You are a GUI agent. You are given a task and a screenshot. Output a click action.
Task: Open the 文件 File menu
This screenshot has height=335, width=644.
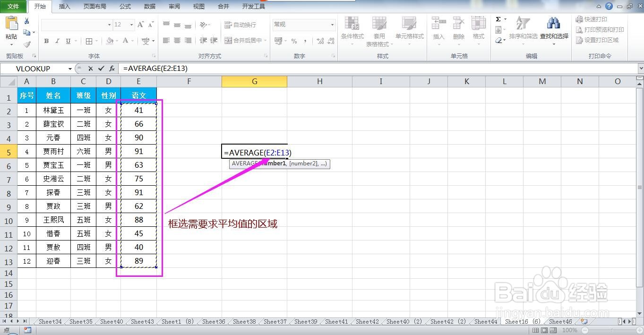(13, 7)
